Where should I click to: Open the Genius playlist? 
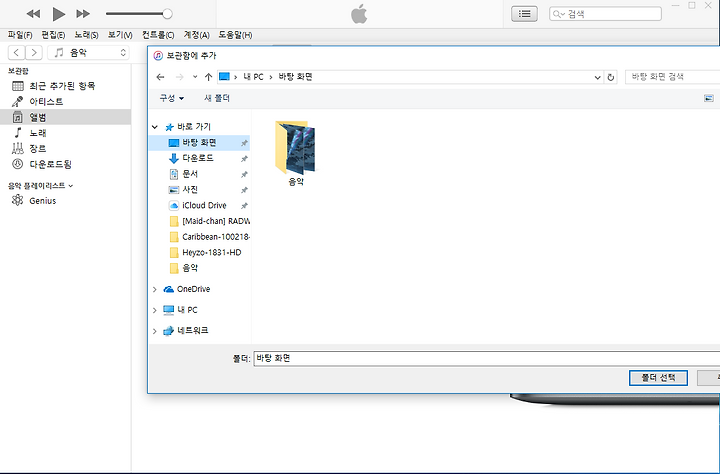click(x=65, y=201)
